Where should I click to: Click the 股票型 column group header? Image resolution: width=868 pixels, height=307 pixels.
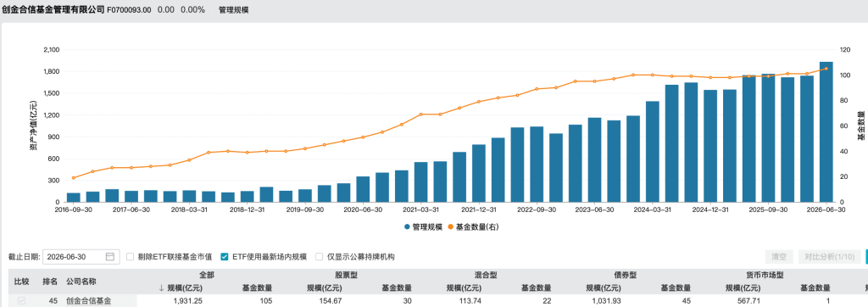pos(347,274)
